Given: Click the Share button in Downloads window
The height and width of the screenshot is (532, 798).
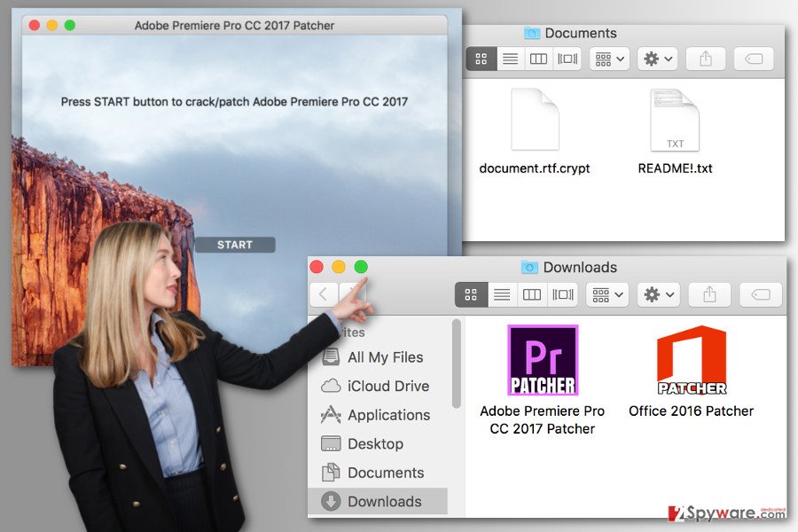Looking at the screenshot, I should tap(709, 294).
